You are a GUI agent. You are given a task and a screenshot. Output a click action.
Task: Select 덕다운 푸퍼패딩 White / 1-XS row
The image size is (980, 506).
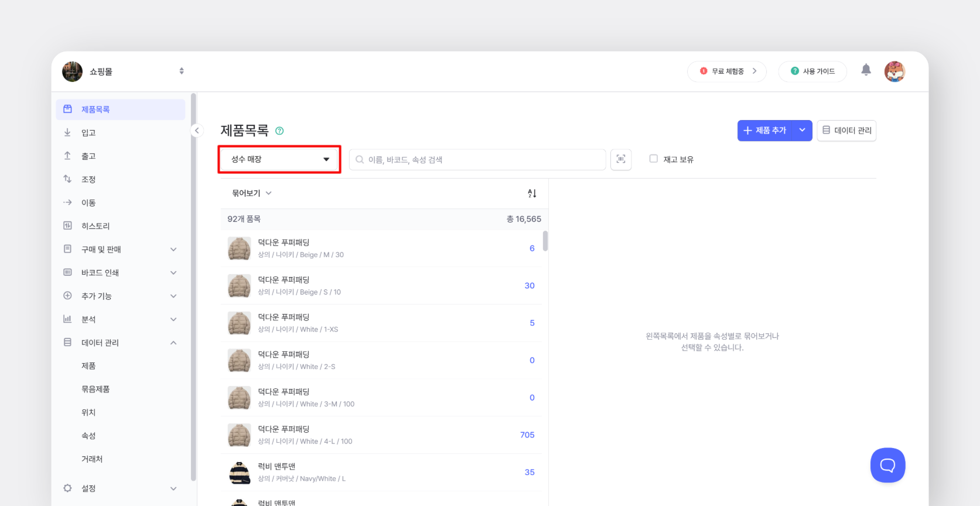click(x=381, y=323)
